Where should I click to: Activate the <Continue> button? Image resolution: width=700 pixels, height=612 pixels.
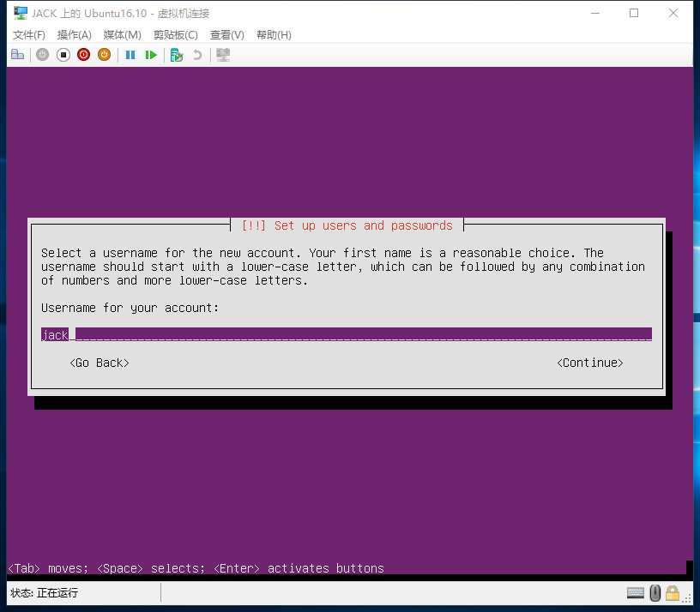tap(589, 363)
